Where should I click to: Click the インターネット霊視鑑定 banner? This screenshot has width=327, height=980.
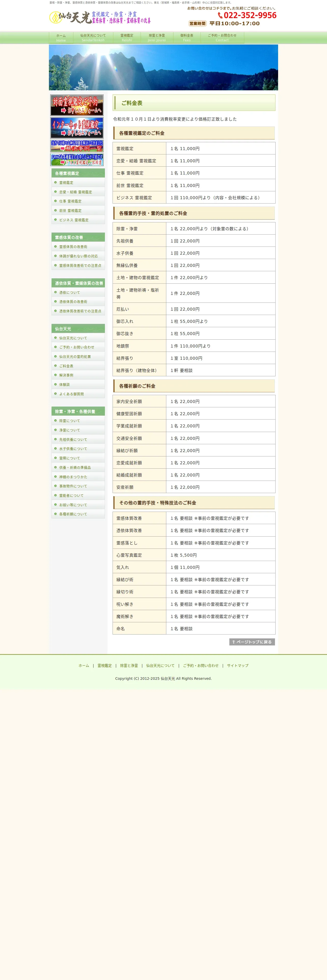[x=77, y=128]
